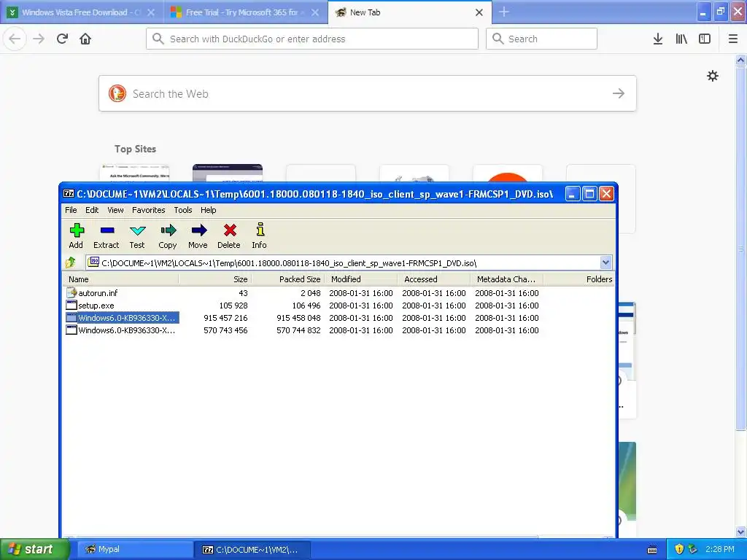Open a new browser tab with plus

tap(504, 12)
